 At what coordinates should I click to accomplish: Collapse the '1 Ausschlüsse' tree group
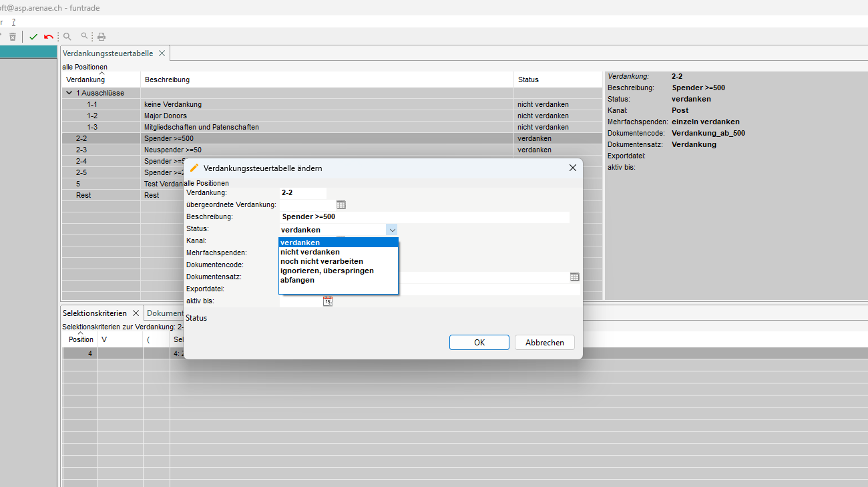69,93
